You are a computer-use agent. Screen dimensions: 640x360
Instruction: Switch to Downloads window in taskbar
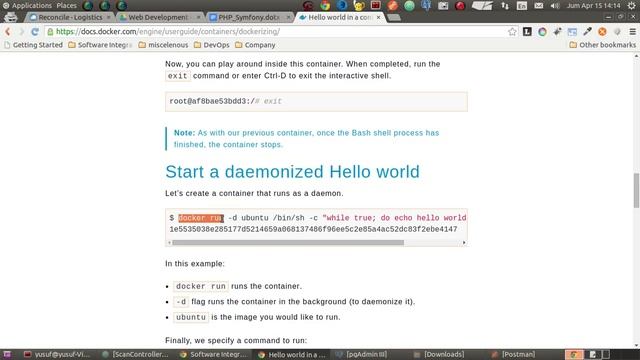point(439,354)
